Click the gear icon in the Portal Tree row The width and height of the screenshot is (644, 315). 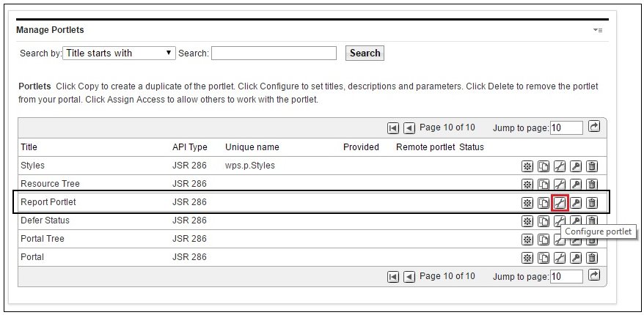[x=527, y=239]
